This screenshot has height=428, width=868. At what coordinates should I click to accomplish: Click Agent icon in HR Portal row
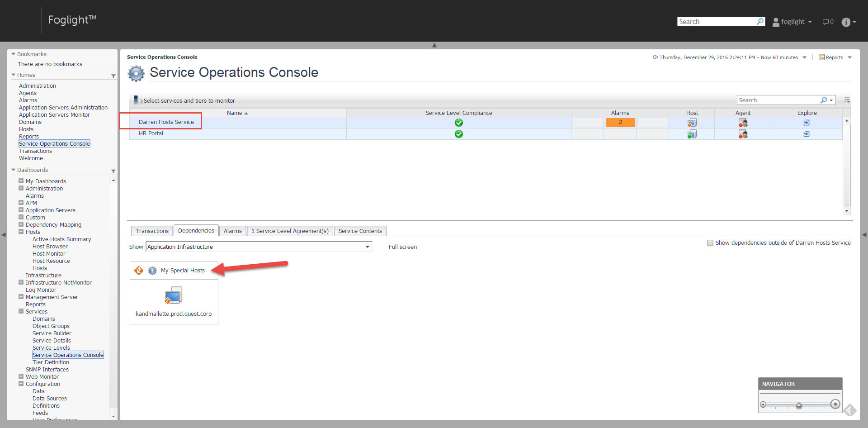743,134
